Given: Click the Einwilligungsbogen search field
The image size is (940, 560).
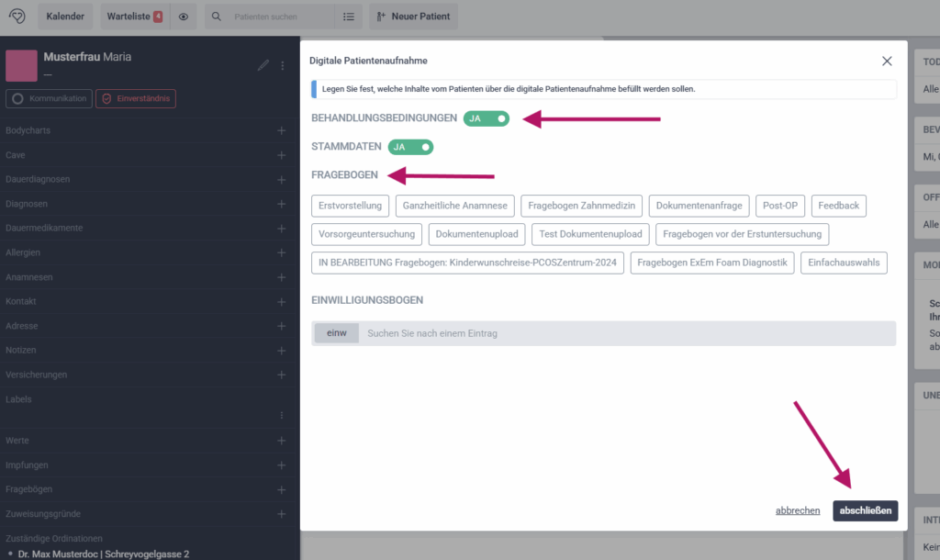Looking at the screenshot, I should tap(624, 333).
